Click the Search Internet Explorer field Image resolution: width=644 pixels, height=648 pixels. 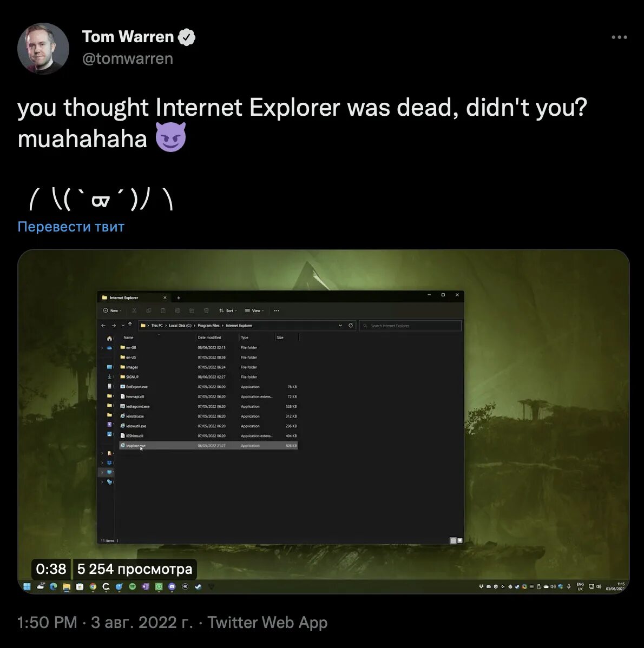click(x=410, y=326)
